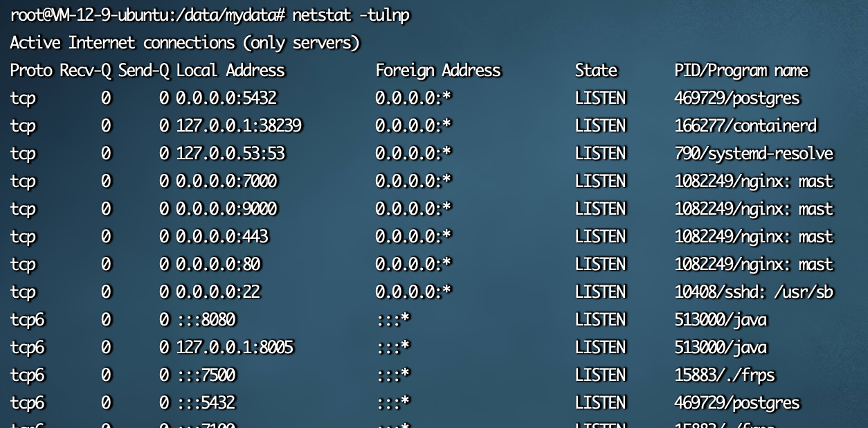
Task: Select local address 0.0.0.0:5432
Action: 226,98
